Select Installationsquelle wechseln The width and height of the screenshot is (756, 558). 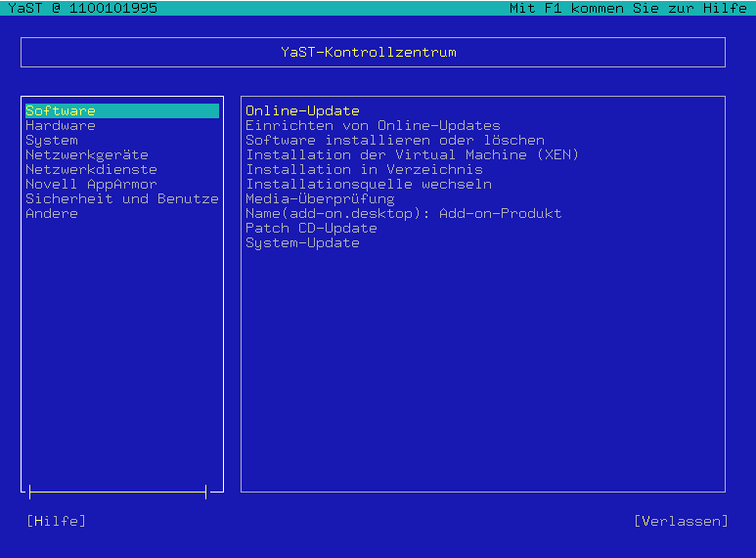pos(369,184)
